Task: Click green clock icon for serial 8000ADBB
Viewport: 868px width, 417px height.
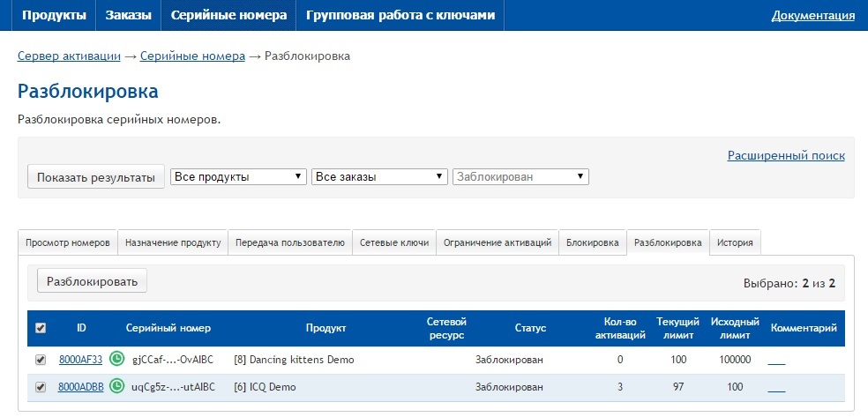Action: (116, 386)
